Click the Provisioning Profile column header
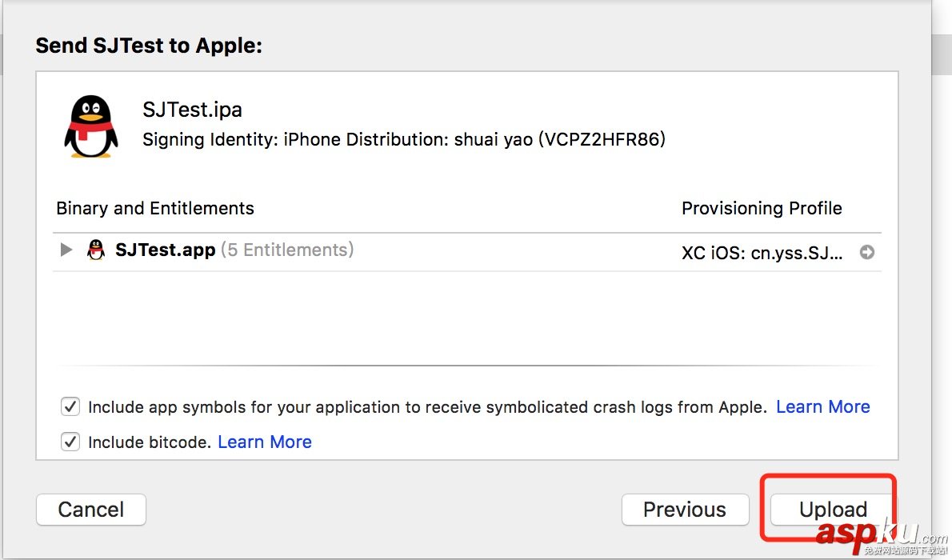The width and height of the screenshot is (952, 560). (762, 208)
